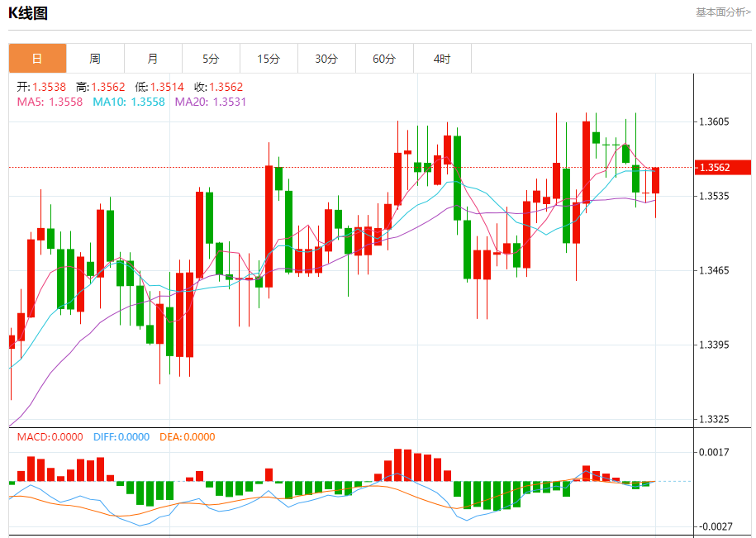Click the 0.0017 MACD axis label

tap(715, 452)
